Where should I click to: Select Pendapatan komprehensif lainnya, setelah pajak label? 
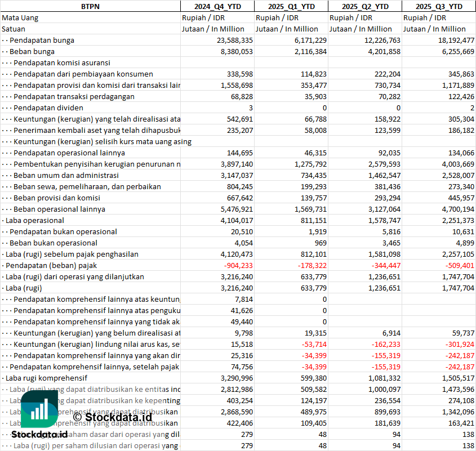(94, 367)
